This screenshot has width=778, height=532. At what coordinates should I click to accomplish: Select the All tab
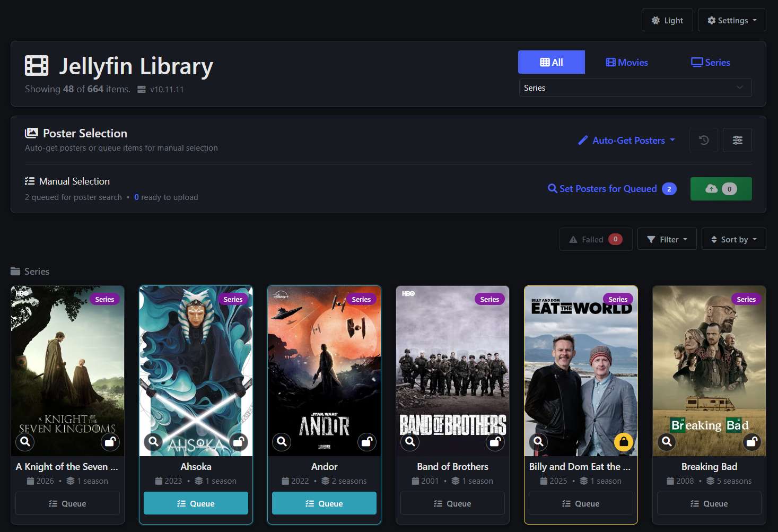[x=552, y=62]
